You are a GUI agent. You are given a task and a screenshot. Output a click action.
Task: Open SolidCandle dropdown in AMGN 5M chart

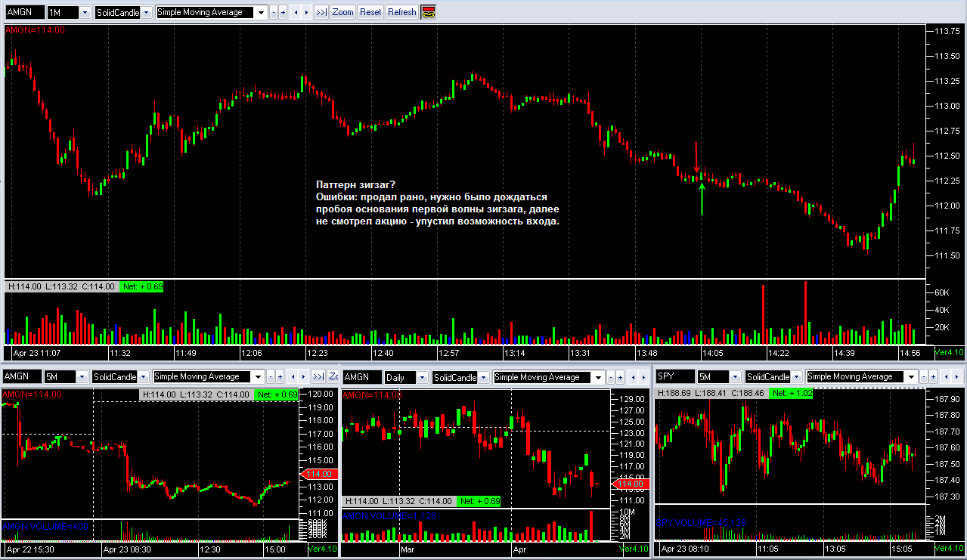click(x=144, y=376)
